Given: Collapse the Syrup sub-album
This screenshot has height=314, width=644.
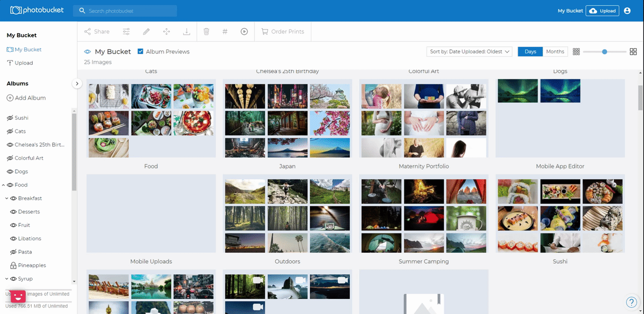Looking at the screenshot, I should [x=7, y=279].
